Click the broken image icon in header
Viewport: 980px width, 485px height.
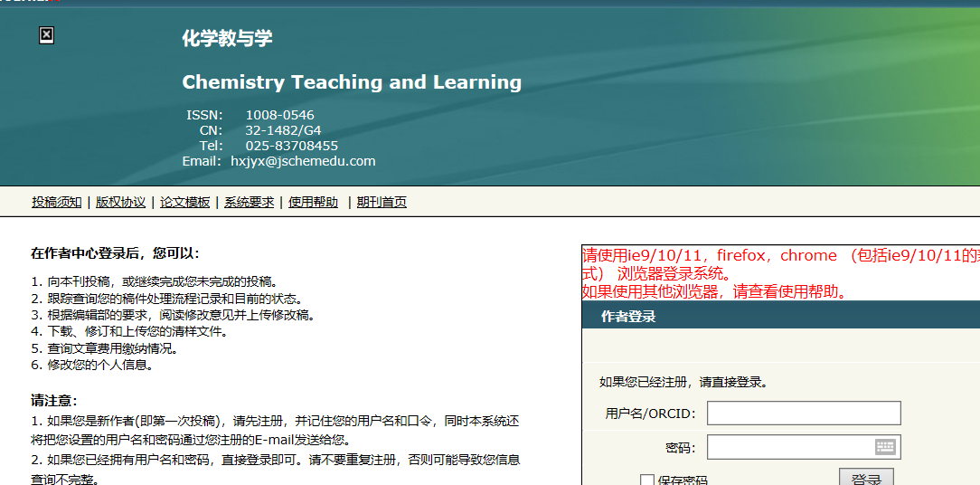pyautogui.click(x=46, y=35)
